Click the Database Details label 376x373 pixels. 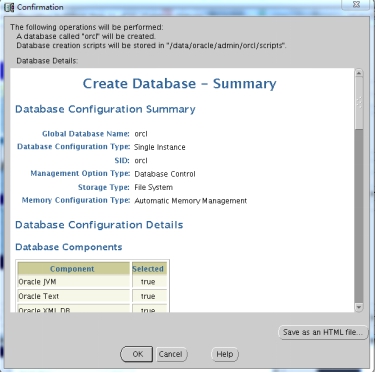[x=47, y=61]
